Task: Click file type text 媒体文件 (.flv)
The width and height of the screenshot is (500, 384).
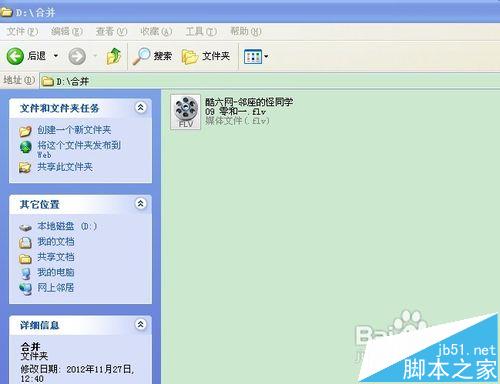Action: point(237,121)
